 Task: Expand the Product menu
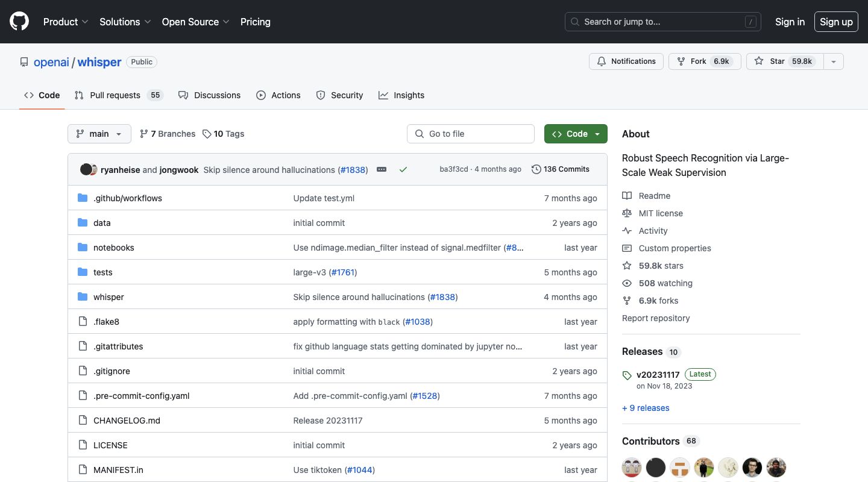[66, 22]
